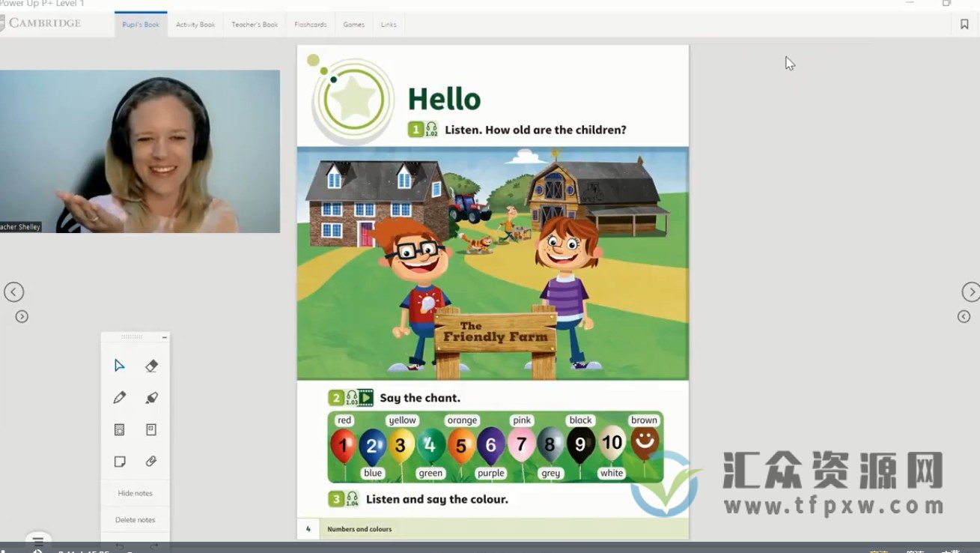Viewport: 980px width, 553px height.
Task: Click Hide notes to toggle notes
Action: tap(136, 493)
